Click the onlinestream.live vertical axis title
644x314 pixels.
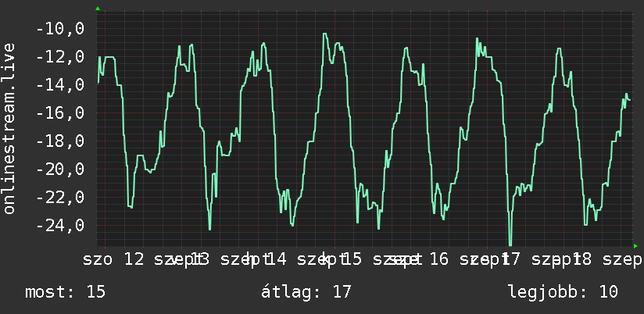[9, 128]
